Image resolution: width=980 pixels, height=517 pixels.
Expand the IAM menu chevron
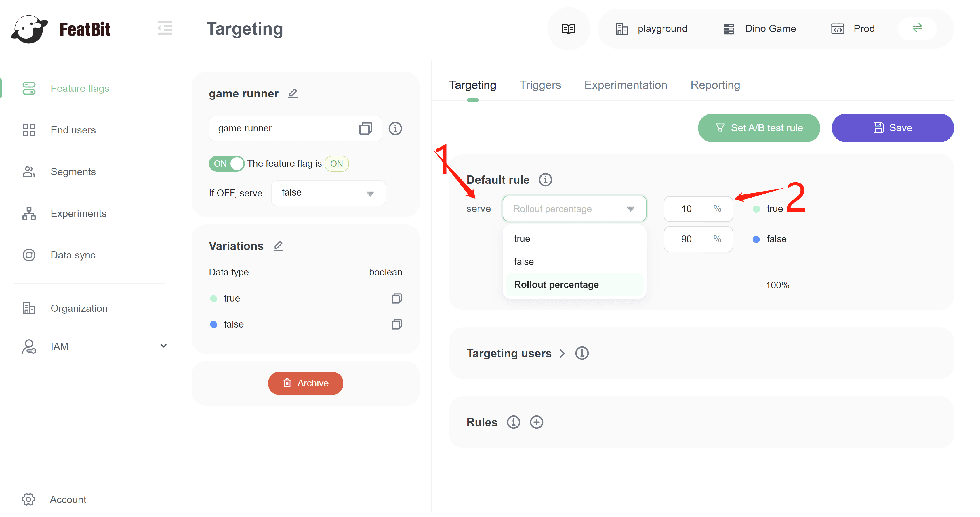(x=164, y=346)
